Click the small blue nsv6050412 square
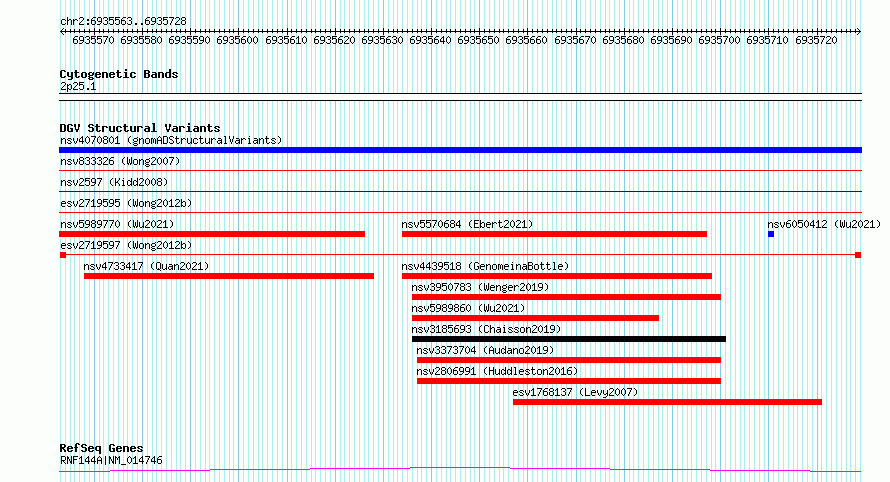Screen dimensions: 890x482 click(771, 234)
